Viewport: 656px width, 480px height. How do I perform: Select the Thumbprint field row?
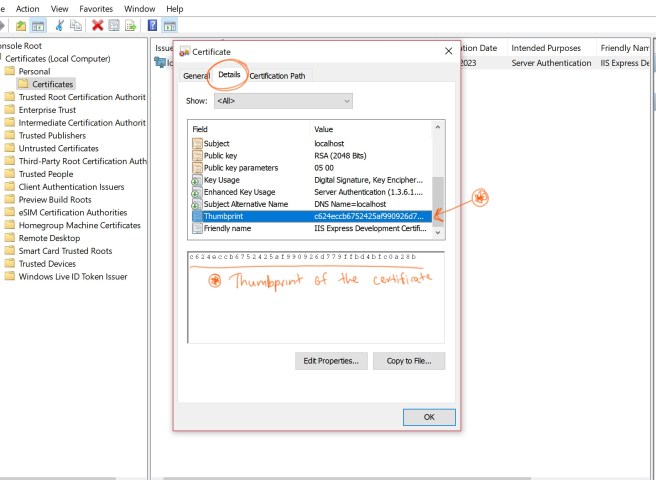311,216
